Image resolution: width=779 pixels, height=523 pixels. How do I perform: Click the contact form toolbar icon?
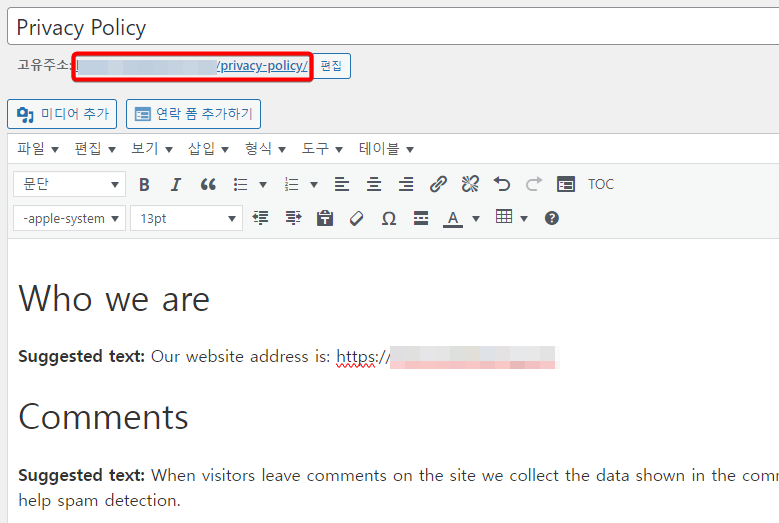(566, 185)
